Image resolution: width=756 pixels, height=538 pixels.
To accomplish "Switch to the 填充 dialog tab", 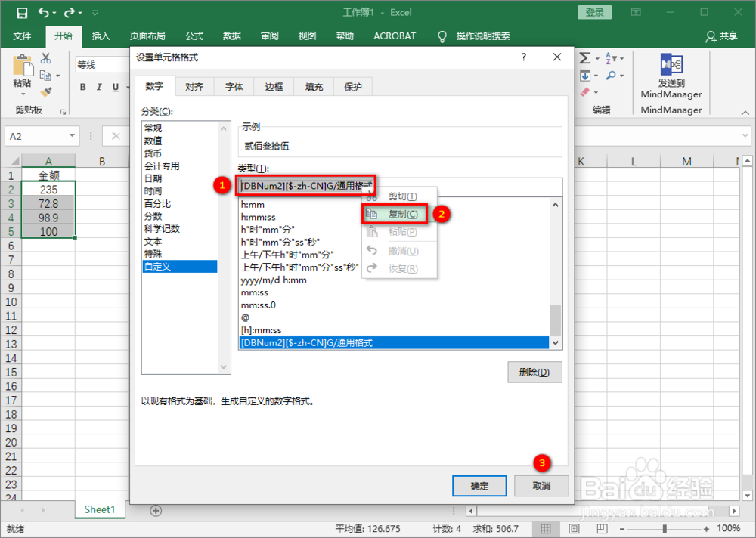I will [314, 87].
